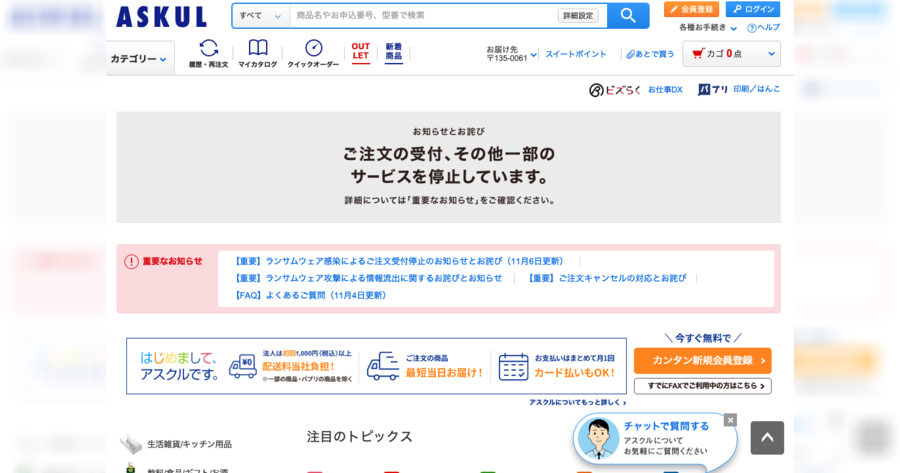This screenshot has width=900, height=473.
Task: Click the 会員登録 button
Action: pyautogui.click(x=691, y=9)
